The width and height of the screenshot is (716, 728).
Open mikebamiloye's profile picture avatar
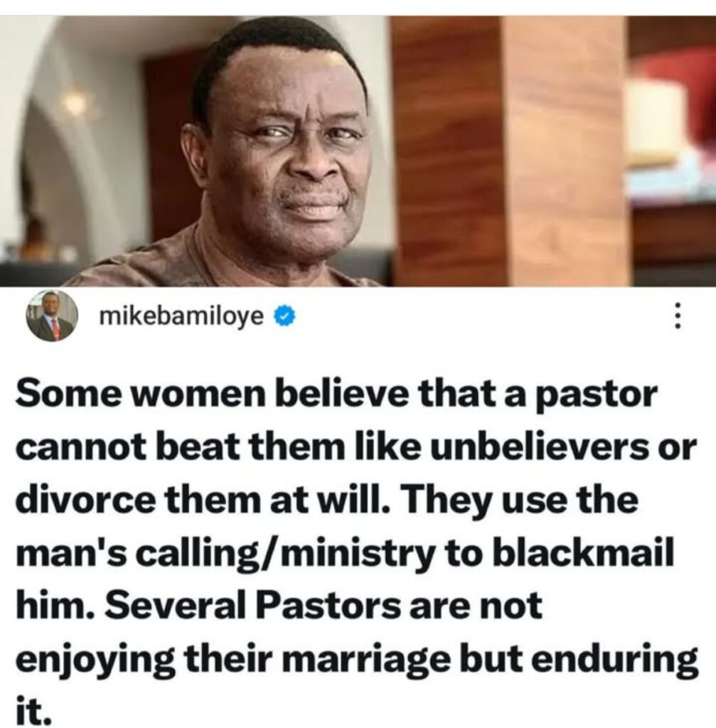51,316
